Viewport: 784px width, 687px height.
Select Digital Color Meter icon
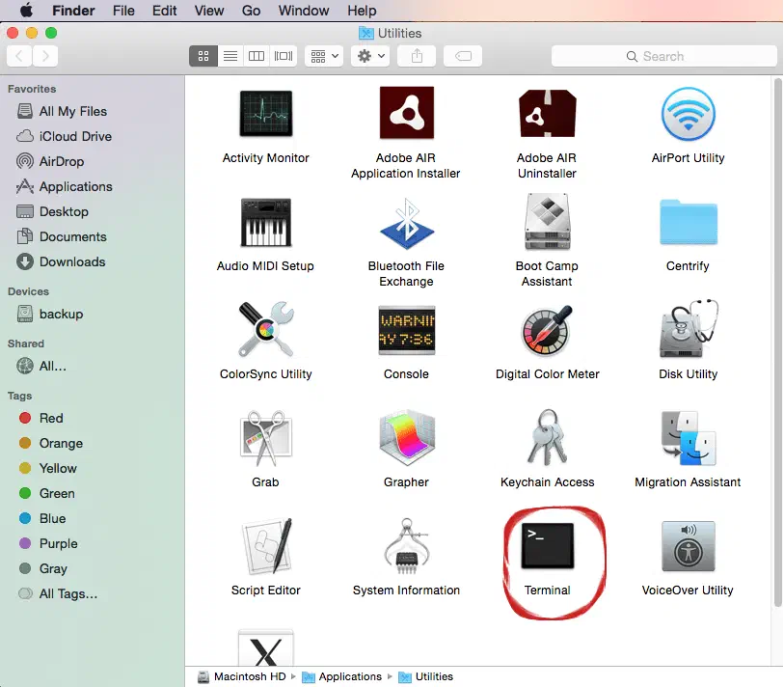pyautogui.click(x=547, y=330)
